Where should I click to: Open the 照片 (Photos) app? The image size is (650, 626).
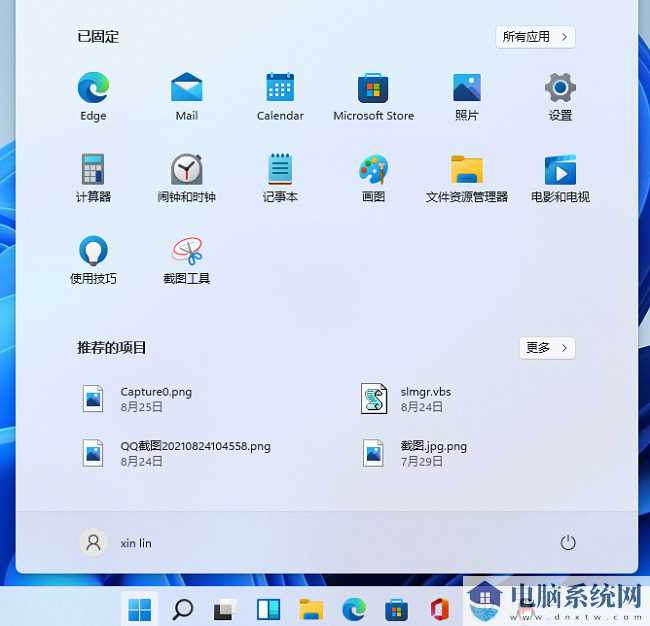point(467,96)
